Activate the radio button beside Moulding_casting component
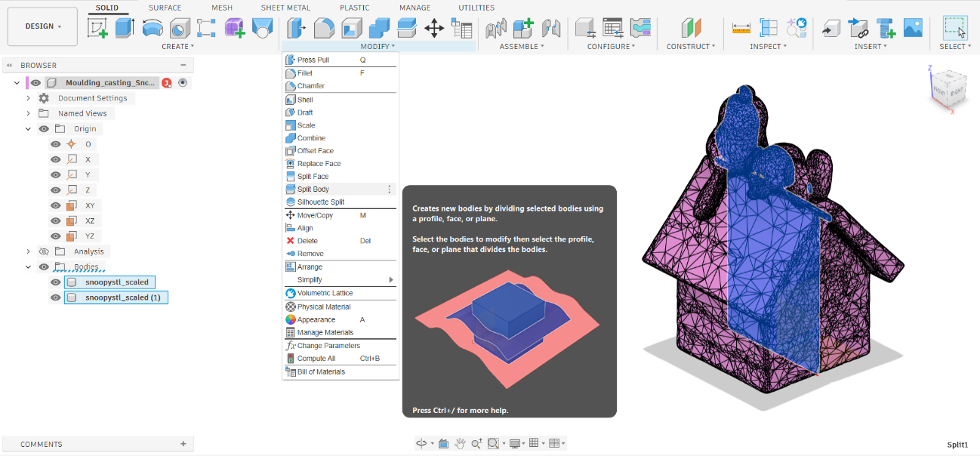Image resolution: width=980 pixels, height=456 pixels. point(182,82)
